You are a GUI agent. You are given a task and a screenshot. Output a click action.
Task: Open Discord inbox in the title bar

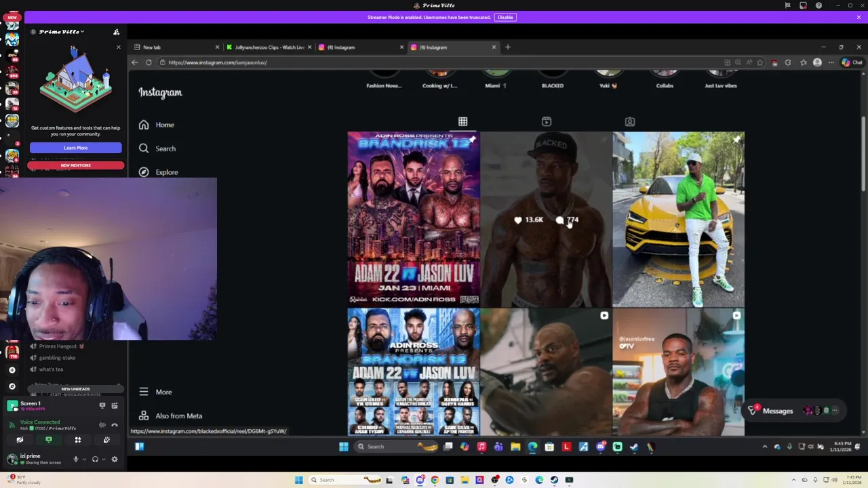click(x=803, y=5)
